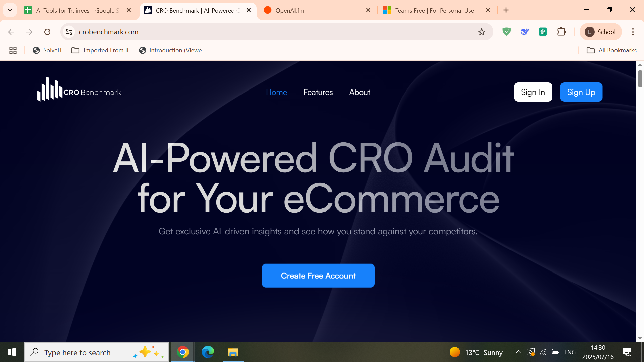The width and height of the screenshot is (644, 362).
Task: Open the School profile button
Action: [x=600, y=32]
